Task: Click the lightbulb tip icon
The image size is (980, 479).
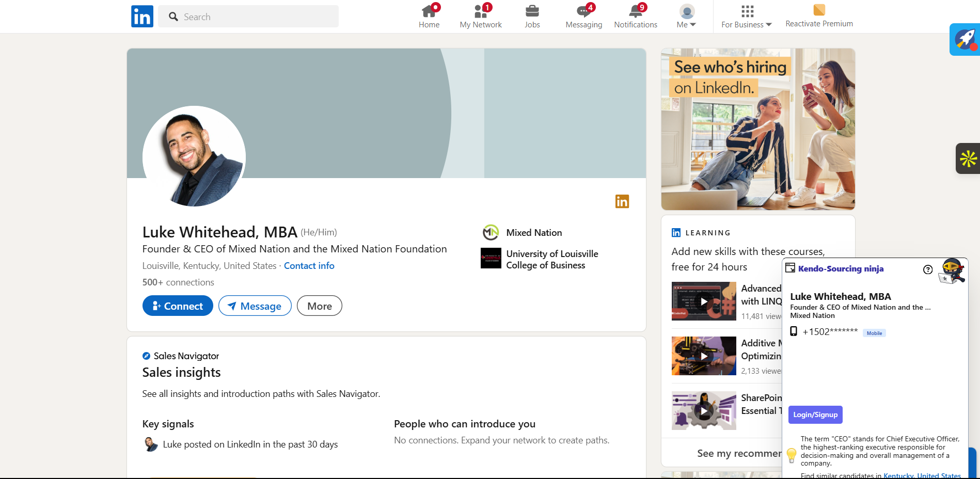Action: tap(792, 455)
